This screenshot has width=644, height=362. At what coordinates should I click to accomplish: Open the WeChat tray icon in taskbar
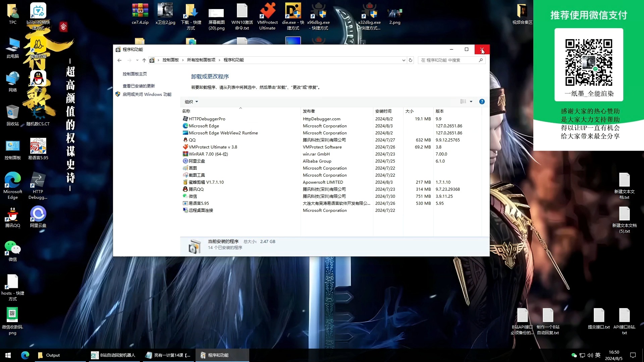[x=574, y=355]
